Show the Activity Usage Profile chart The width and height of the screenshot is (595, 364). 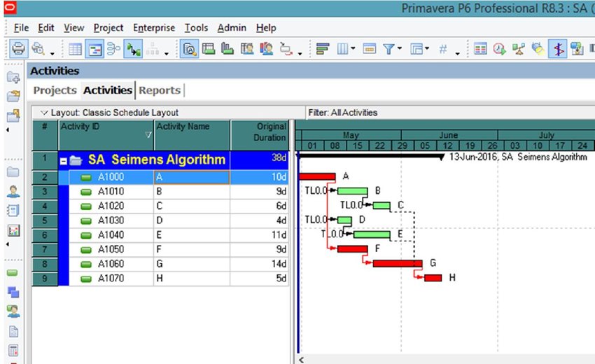coord(227,49)
